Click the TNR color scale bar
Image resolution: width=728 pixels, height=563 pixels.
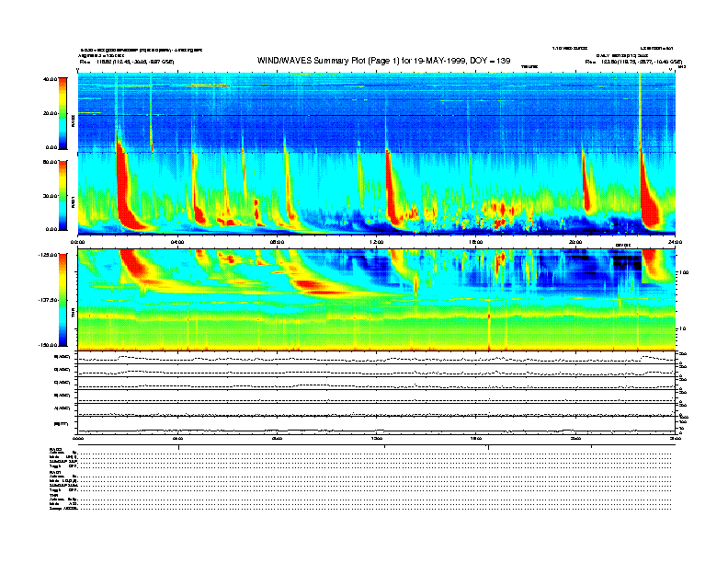(63, 300)
